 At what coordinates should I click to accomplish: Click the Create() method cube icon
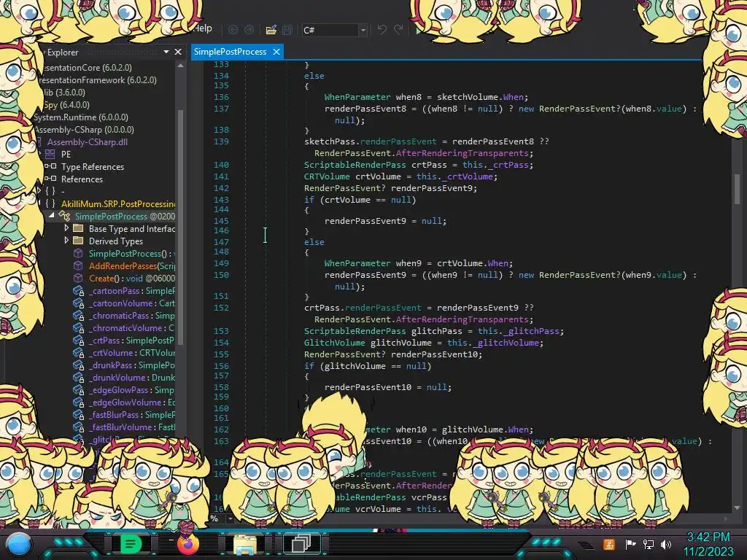tap(78, 278)
